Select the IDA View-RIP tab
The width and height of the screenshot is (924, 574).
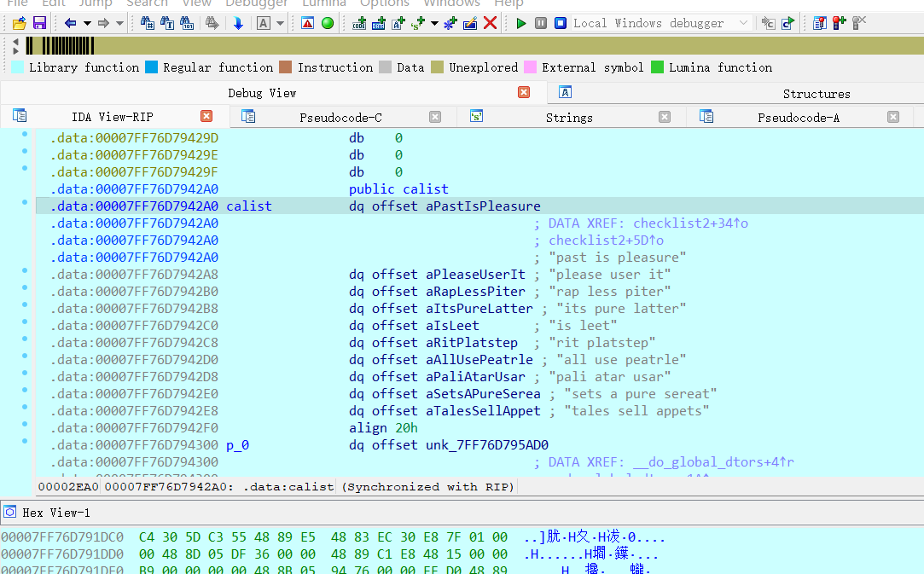pos(112,117)
